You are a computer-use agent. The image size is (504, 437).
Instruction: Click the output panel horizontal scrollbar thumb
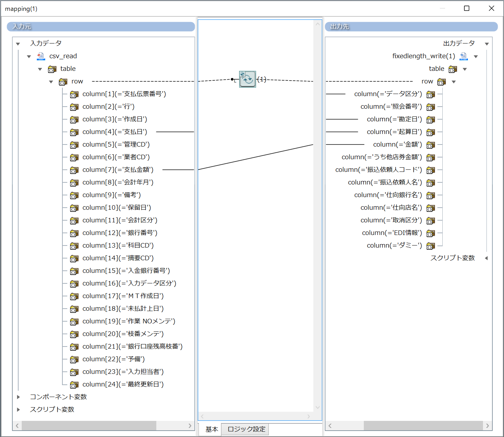423,426
